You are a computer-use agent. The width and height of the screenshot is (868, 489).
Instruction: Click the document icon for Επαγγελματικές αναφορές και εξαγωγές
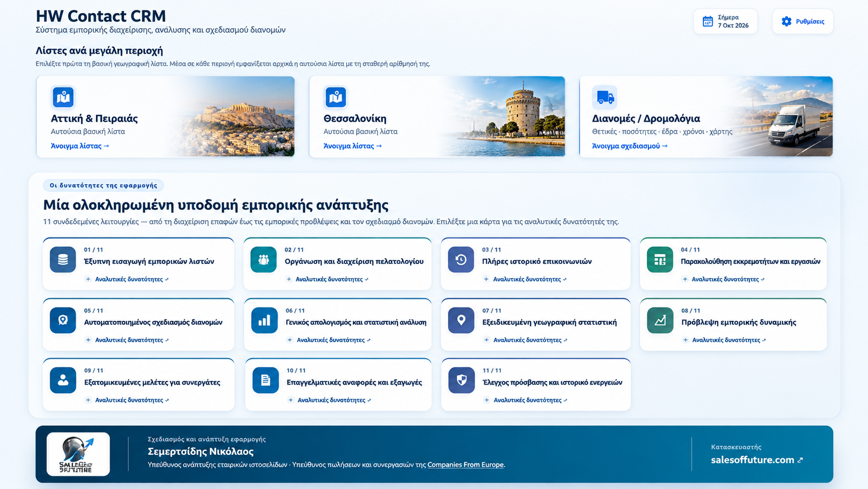pyautogui.click(x=265, y=380)
